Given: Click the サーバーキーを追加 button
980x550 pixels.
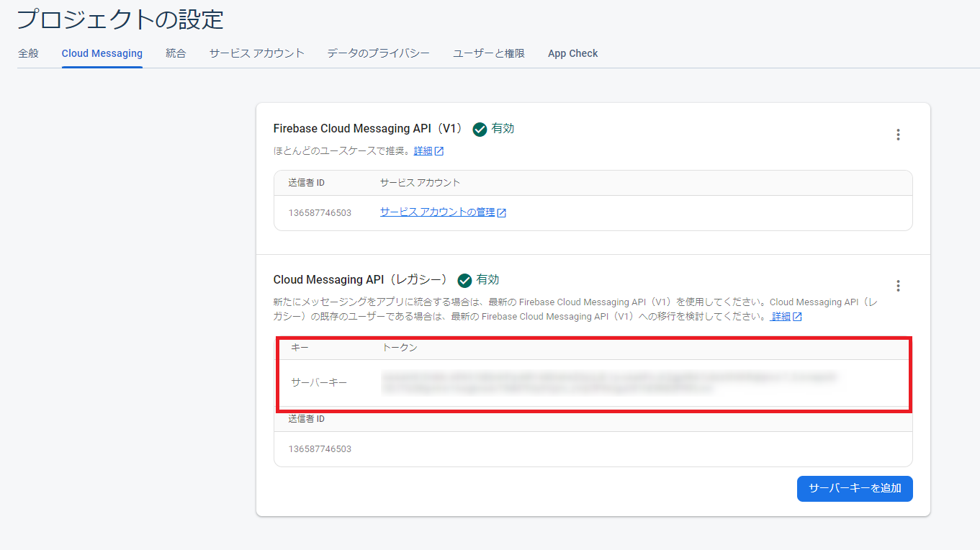Looking at the screenshot, I should (x=855, y=488).
